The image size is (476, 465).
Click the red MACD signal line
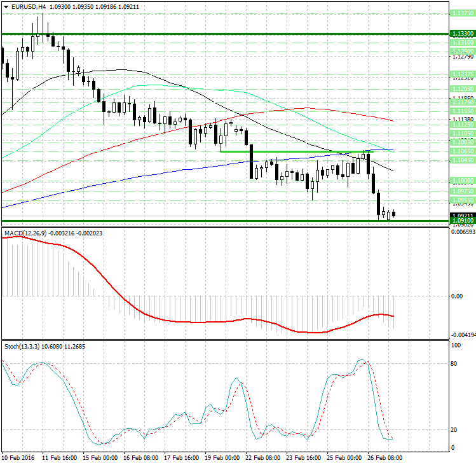pyautogui.click(x=197, y=322)
